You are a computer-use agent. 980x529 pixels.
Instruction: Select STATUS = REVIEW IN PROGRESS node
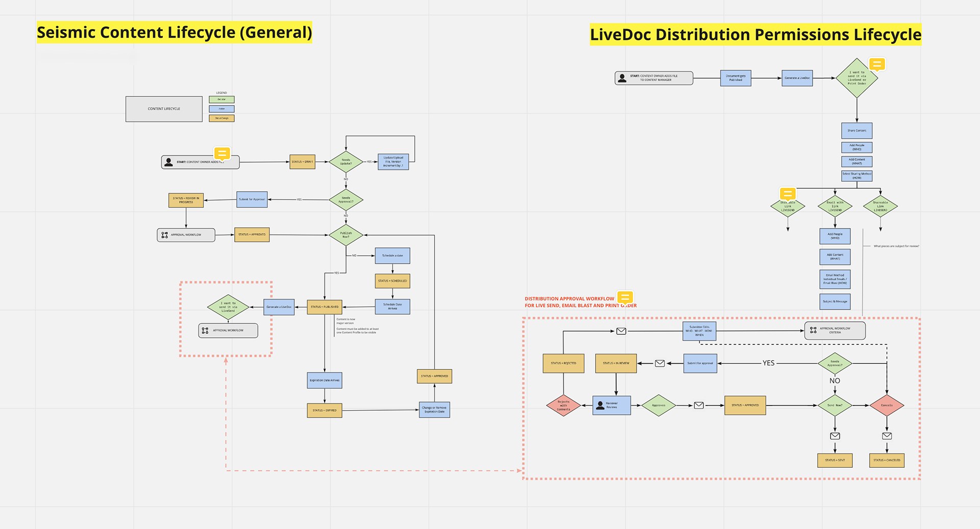click(x=186, y=200)
